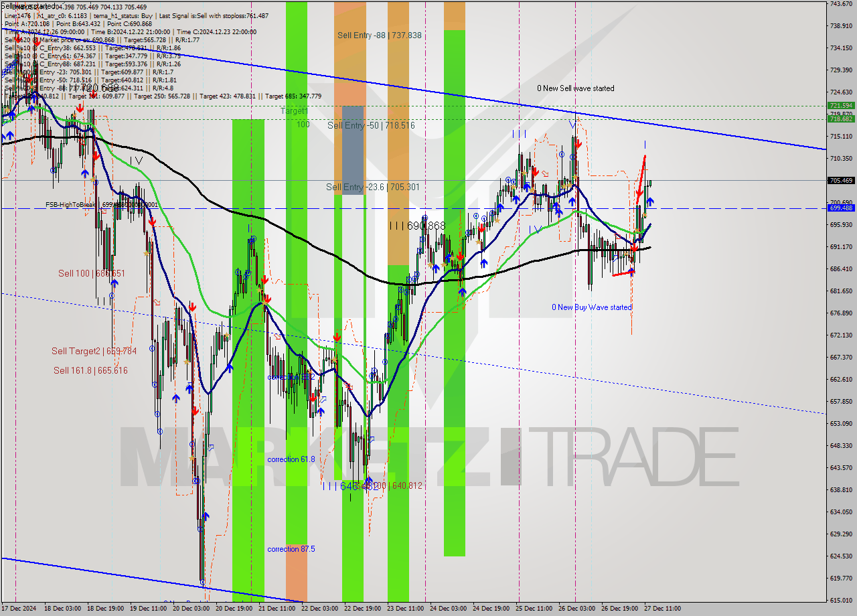Click the 657.850 price axis value

(841, 402)
